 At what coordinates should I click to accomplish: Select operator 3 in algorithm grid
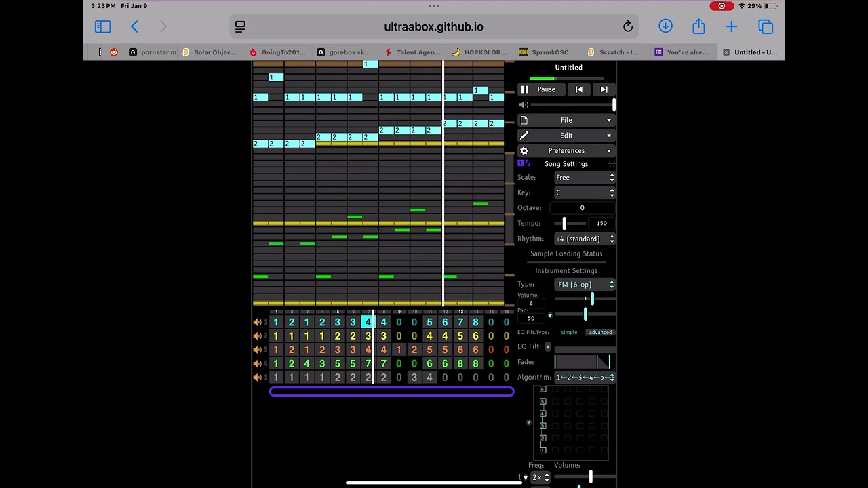point(542,426)
